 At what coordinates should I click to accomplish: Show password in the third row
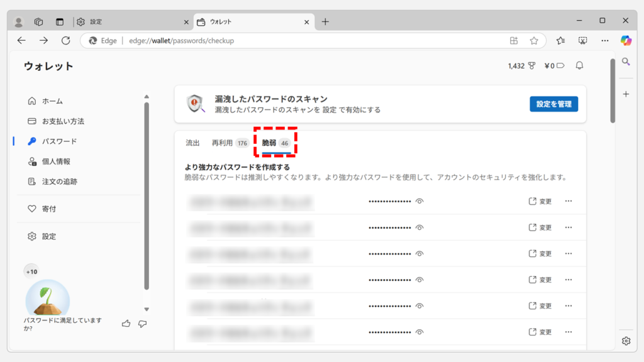click(x=419, y=254)
